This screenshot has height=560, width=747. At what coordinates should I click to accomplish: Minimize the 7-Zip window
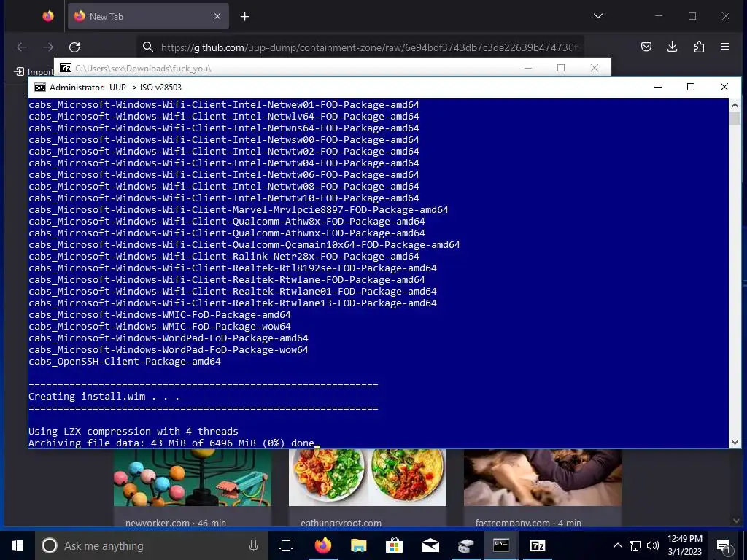(528, 68)
